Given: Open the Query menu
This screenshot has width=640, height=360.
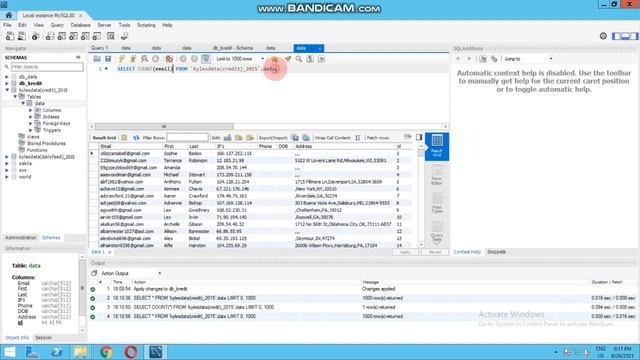Looking at the screenshot, I should click(57, 25).
